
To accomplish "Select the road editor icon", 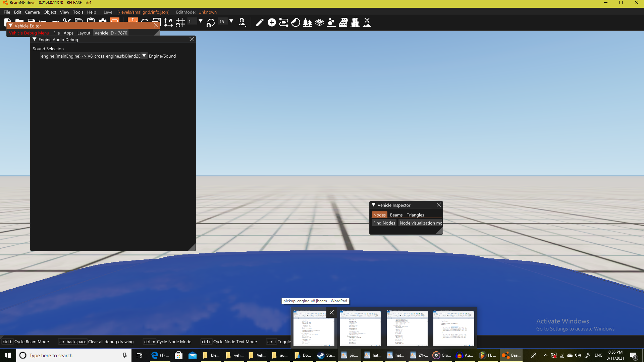I will (355, 22).
